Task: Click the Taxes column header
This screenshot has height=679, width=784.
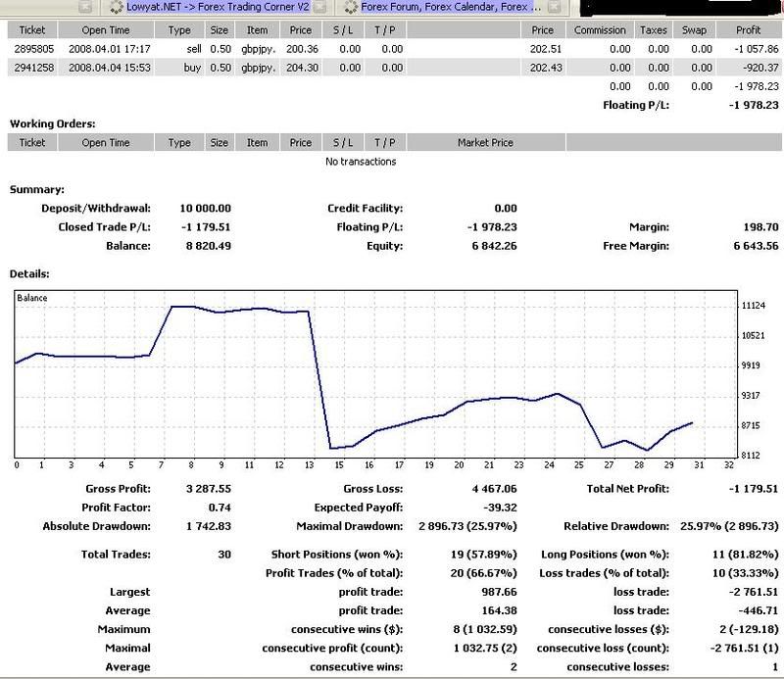Action: (652, 30)
